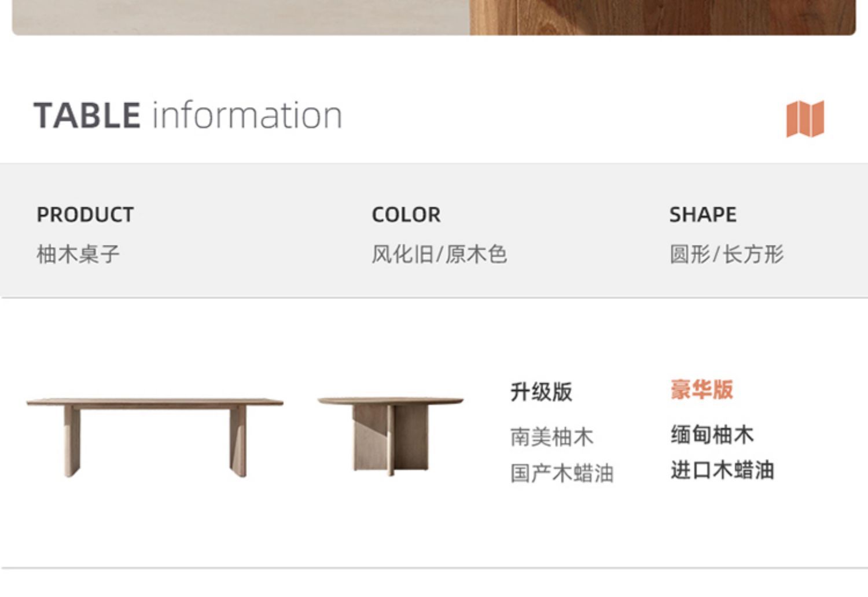Pick the dark walnut wood texture swatch
Screen dimensions: 868x597
point(662,17)
